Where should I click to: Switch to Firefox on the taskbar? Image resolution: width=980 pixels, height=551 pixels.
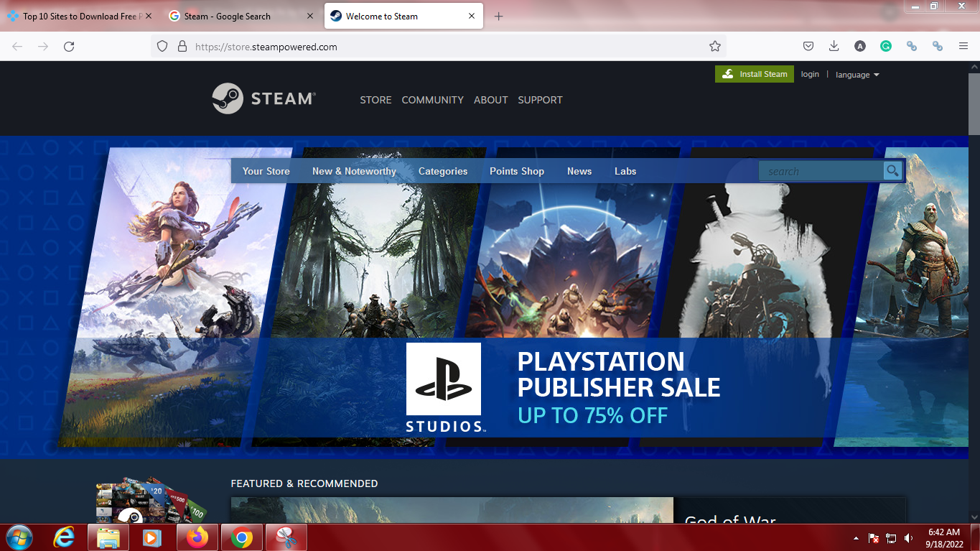197,537
